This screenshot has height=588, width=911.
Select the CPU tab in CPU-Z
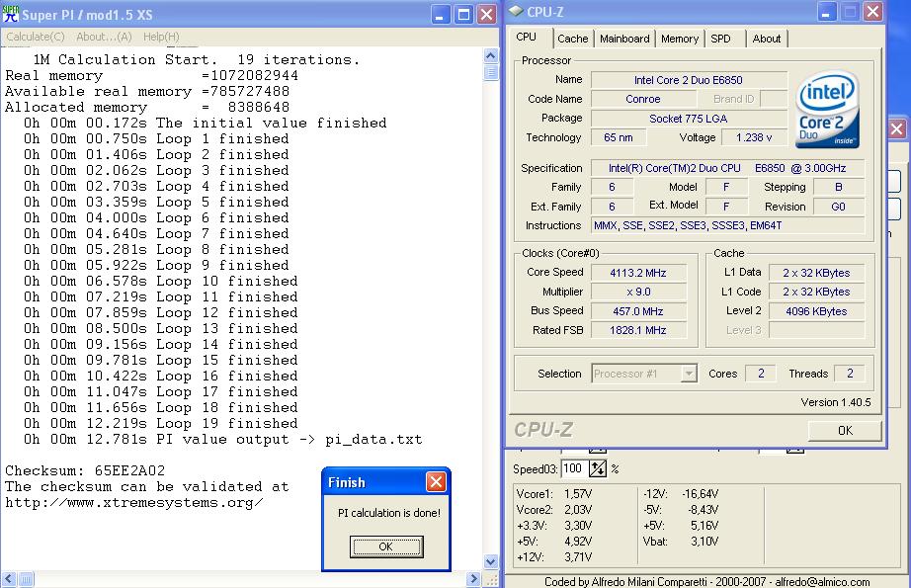[527, 38]
